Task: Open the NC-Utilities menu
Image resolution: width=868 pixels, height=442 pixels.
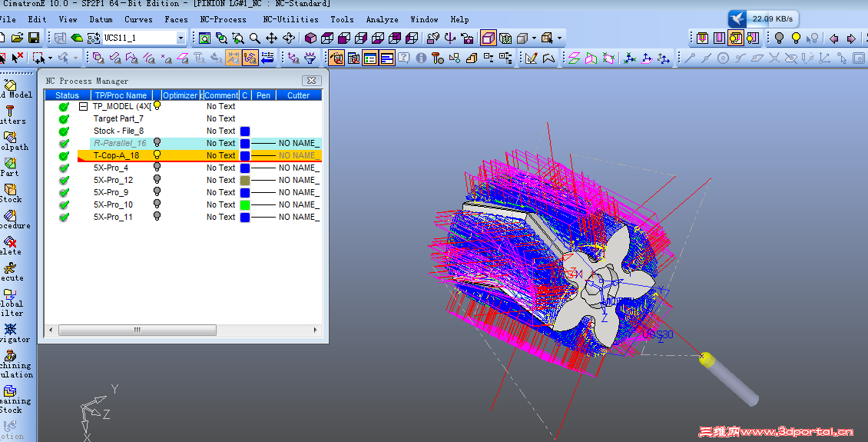Action: pos(290,19)
